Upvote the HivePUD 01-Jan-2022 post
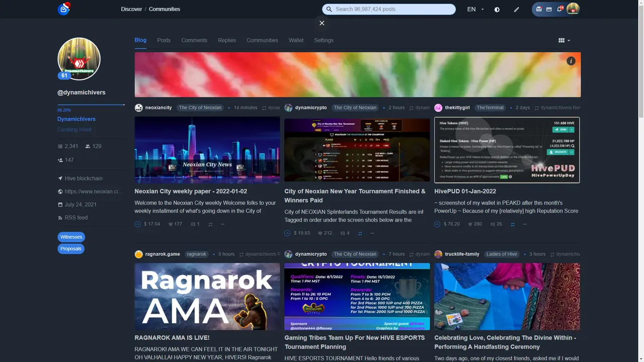644x362 pixels. coord(437,224)
